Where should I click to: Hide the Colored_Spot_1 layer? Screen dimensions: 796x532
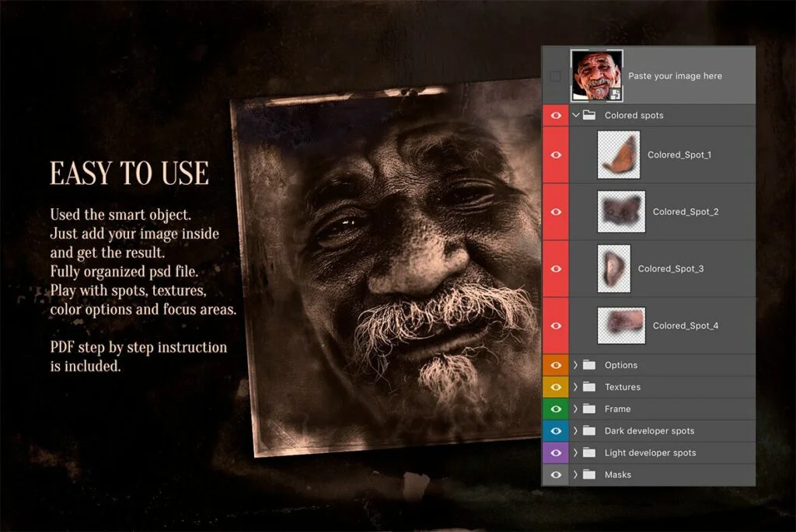tap(555, 155)
